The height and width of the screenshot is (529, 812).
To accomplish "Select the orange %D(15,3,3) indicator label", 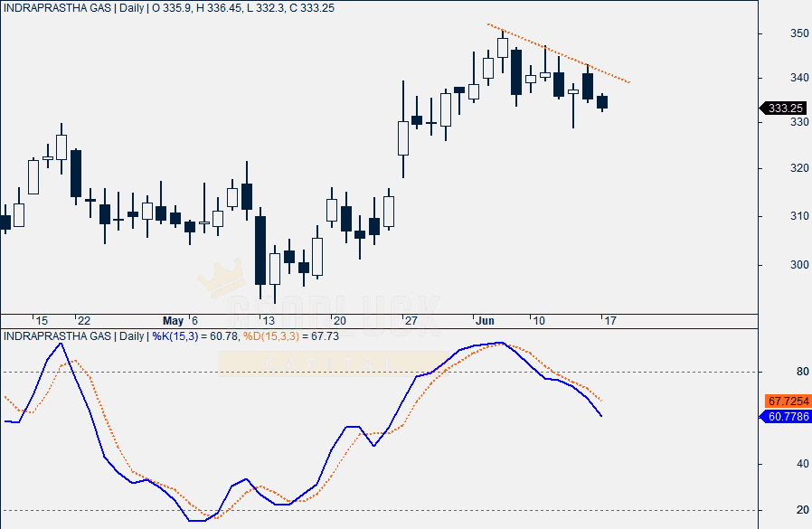I will (x=271, y=336).
